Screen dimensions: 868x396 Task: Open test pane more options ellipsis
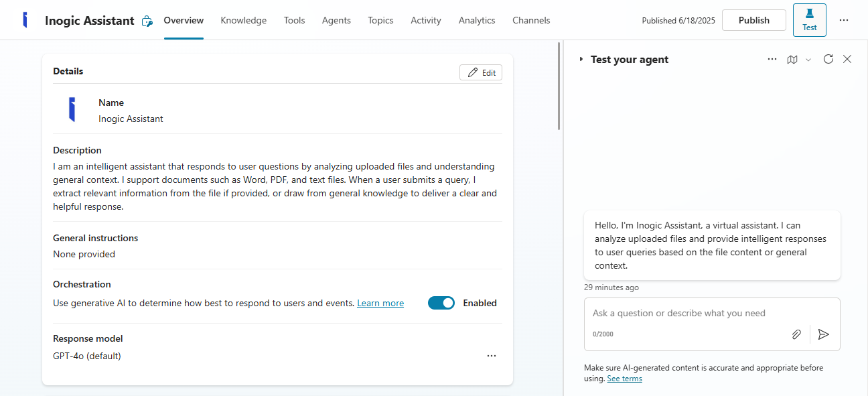[772, 59]
